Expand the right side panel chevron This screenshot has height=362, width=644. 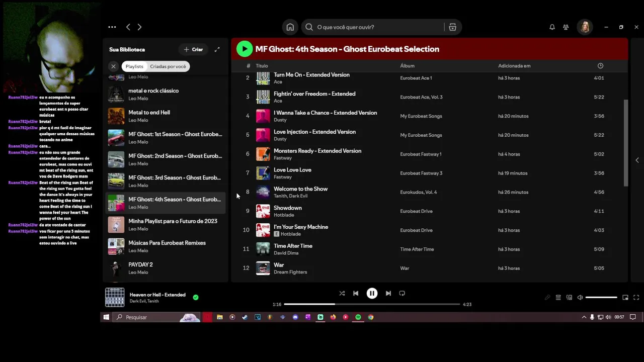(637, 160)
